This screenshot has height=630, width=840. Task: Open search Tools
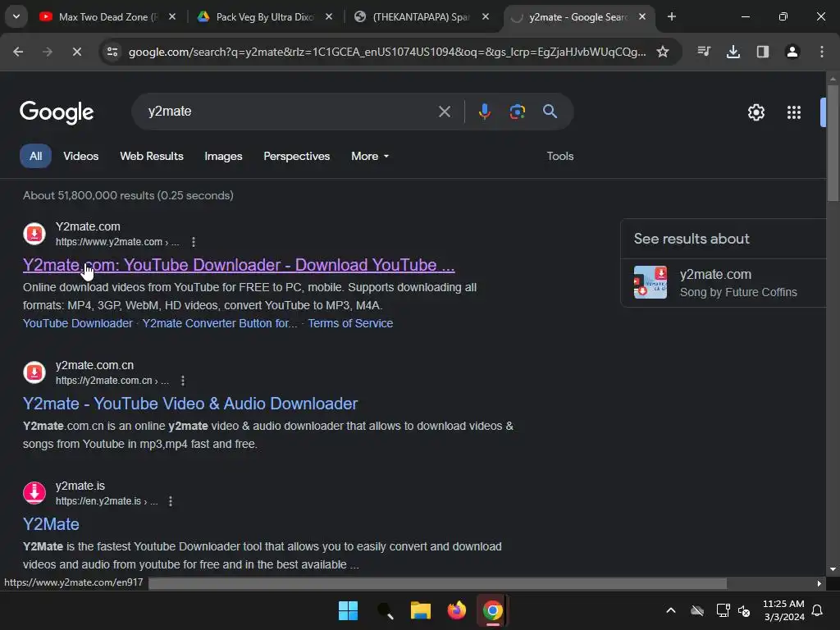tap(559, 156)
